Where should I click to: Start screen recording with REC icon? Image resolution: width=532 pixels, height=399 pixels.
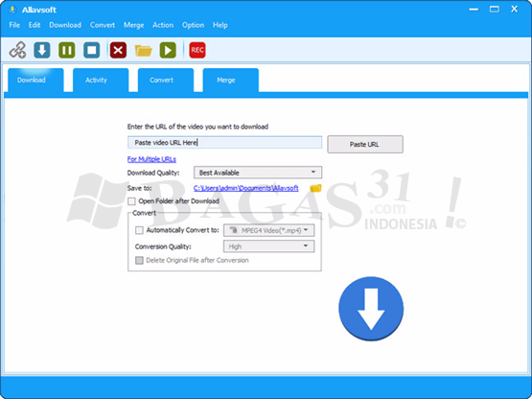click(x=197, y=50)
